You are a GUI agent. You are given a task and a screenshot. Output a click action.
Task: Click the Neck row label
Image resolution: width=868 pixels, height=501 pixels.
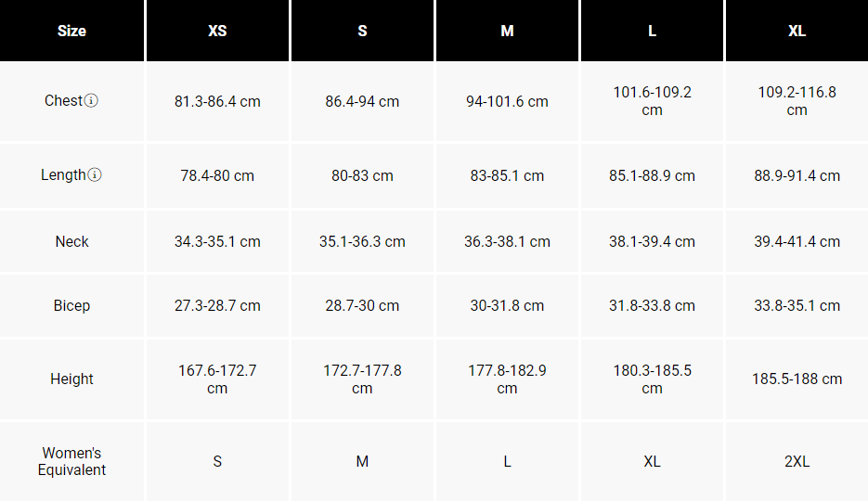click(72, 241)
